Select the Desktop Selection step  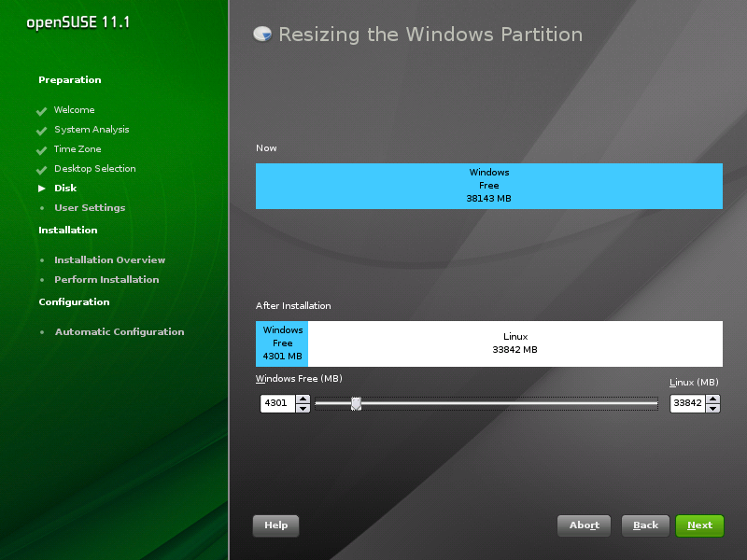click(95, 169)
